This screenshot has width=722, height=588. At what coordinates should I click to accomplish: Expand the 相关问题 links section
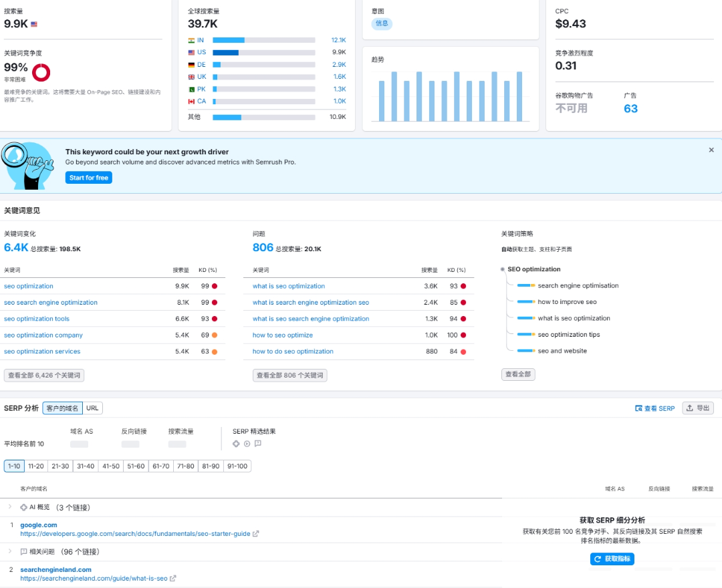[x=10, y=552]
